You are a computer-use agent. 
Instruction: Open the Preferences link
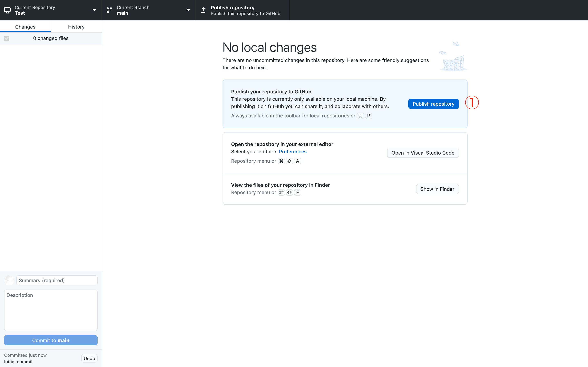(293, 152)
